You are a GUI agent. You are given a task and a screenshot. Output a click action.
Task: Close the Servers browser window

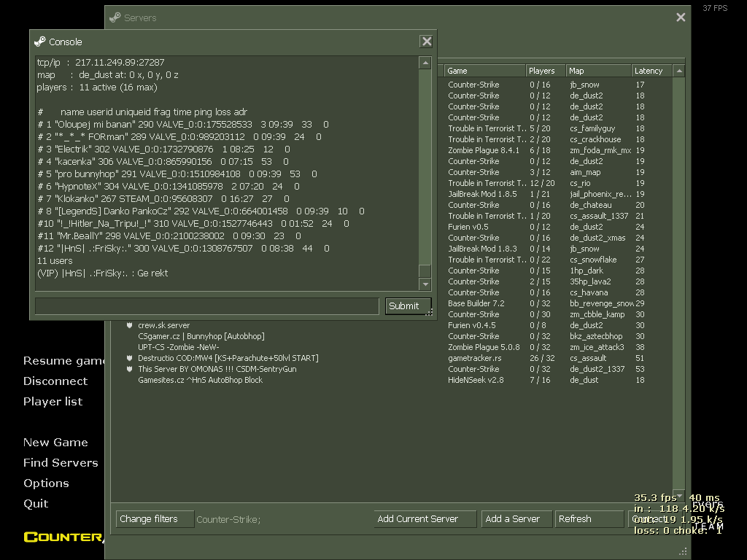tap(681, 17)
